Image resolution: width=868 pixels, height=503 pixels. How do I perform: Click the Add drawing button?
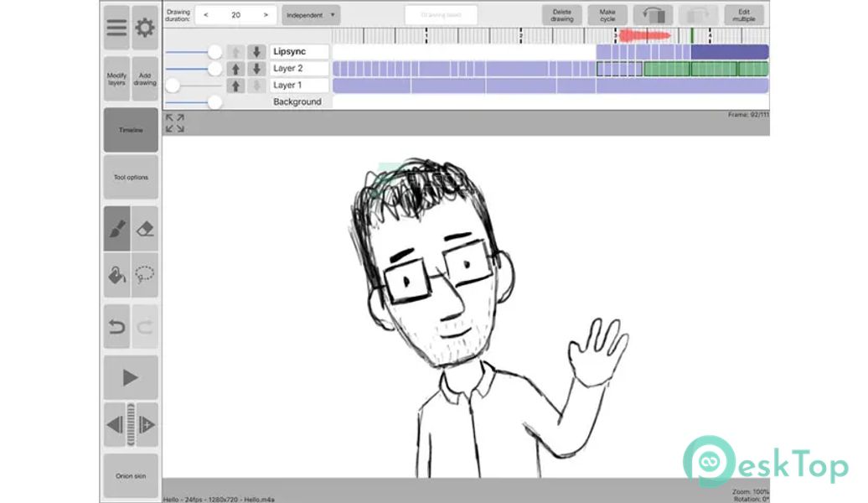(x=145, y=79)
